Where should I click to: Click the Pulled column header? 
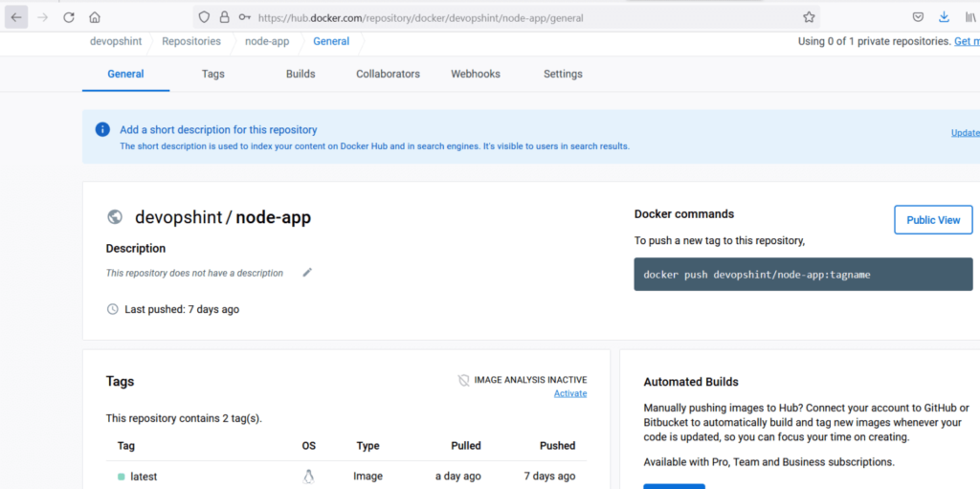(x=466, y=446)
